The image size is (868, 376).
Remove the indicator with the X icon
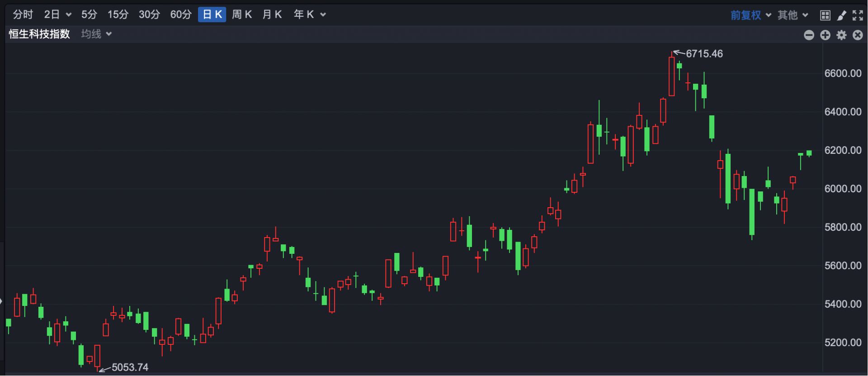click(x=858, y=35)
